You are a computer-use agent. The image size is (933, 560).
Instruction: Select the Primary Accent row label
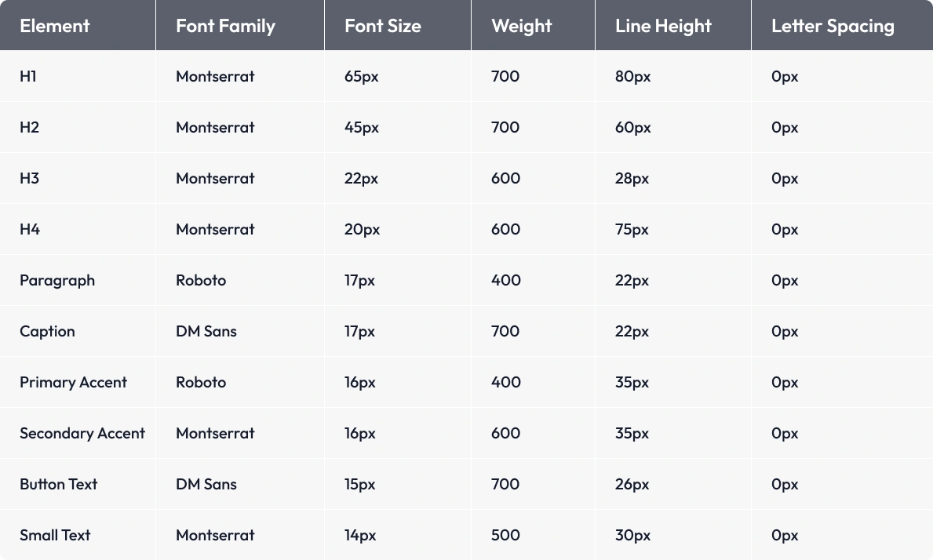tap(73, 382)
